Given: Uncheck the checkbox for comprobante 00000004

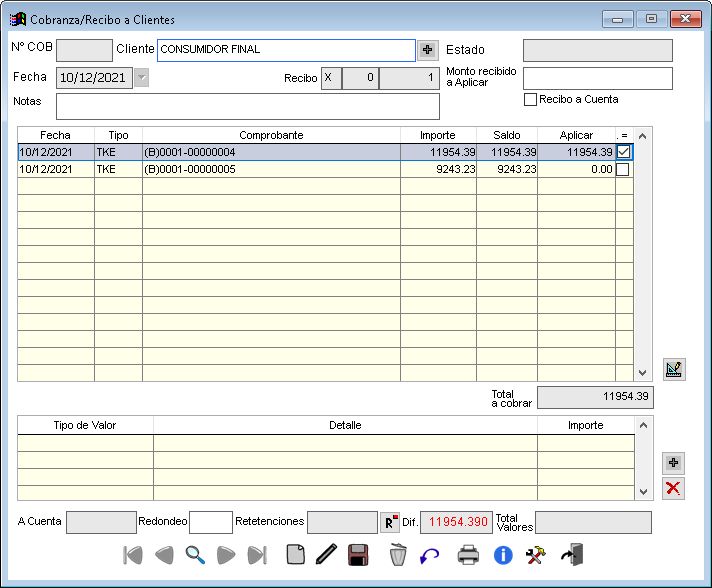Looking at the screenshot, I should tap(623, 152).
